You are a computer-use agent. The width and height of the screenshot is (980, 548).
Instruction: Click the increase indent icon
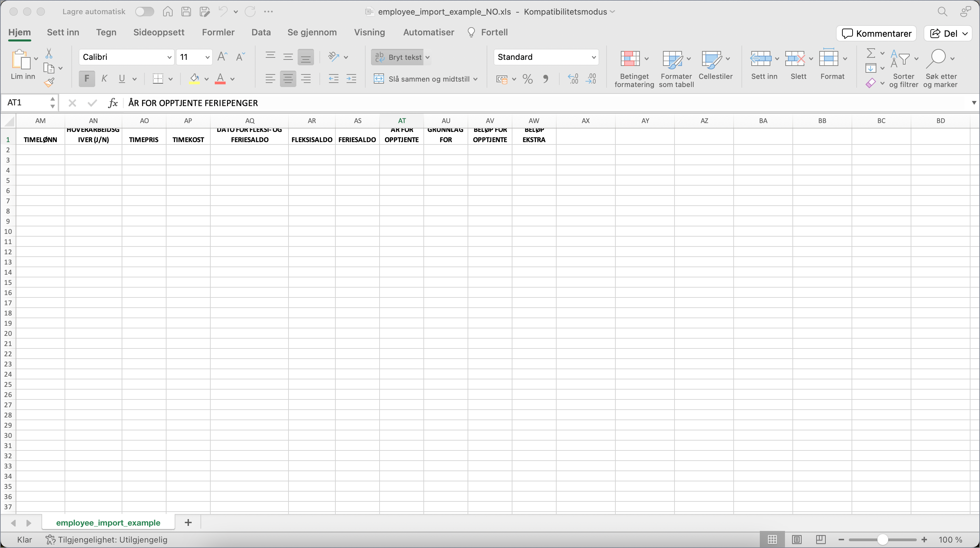tap(351, 79)
